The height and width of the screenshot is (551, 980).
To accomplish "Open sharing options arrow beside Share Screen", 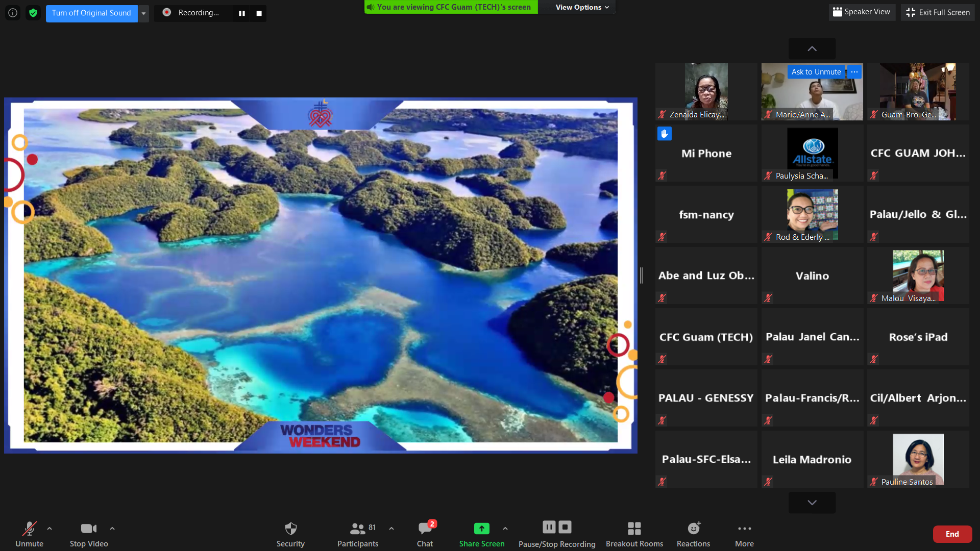I will tap(505, 529).
